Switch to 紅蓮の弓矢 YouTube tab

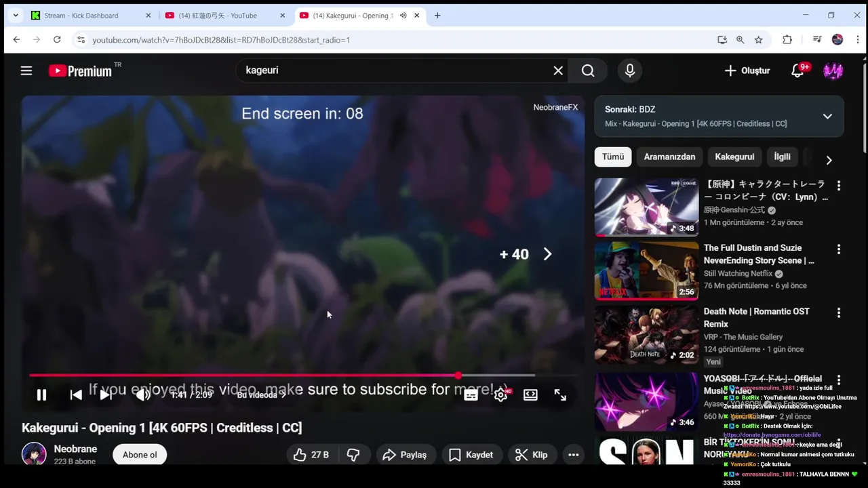pyautogui.click(x=226, y=16)
